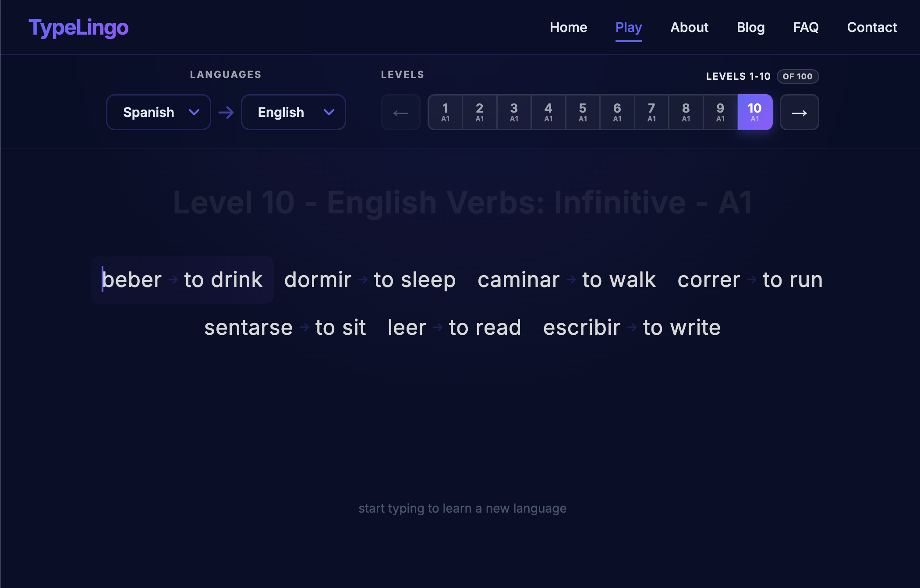Select level 1 A1
Viewport: 920px width, 588px height.
click(445, 113)
